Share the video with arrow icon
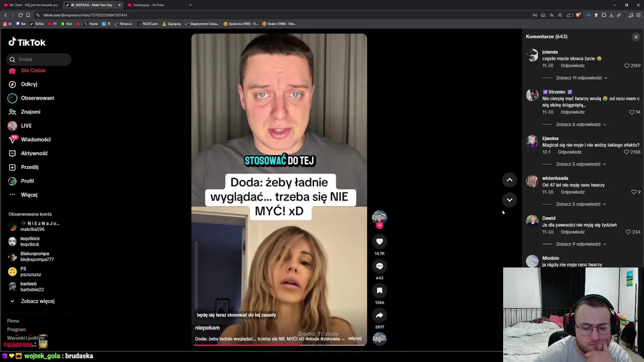 (379, 315)
